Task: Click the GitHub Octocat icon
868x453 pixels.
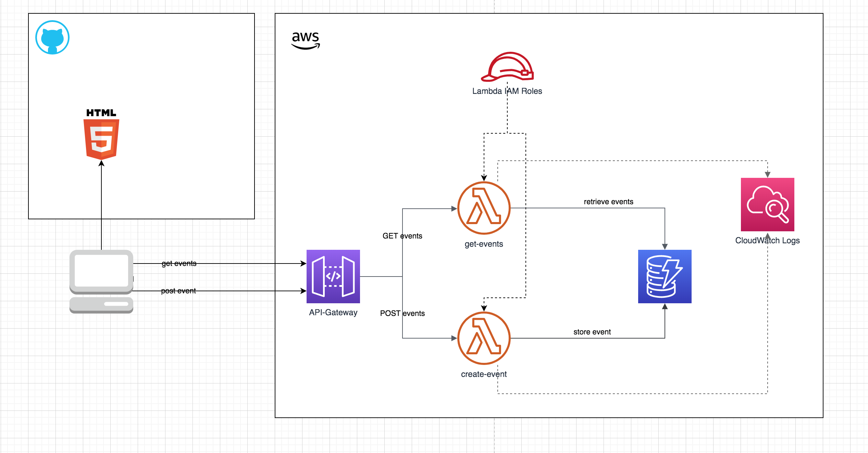Action: 52,37
